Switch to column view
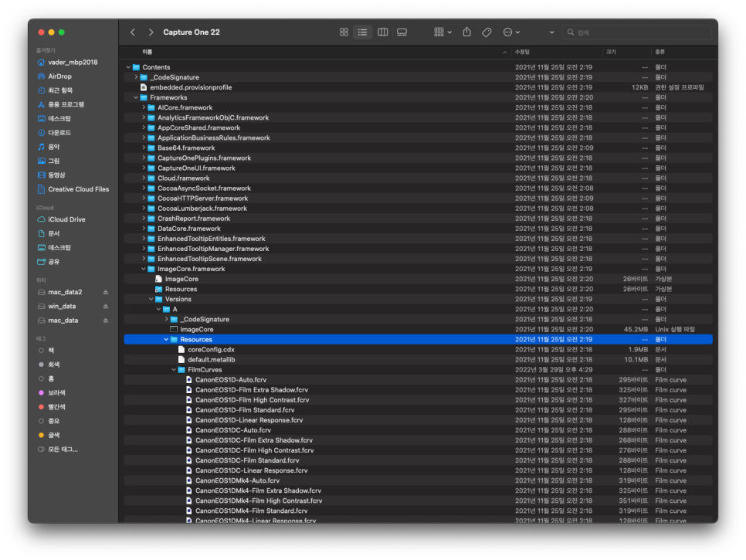This screenshot has width=746, height=560. coord(382,32)
